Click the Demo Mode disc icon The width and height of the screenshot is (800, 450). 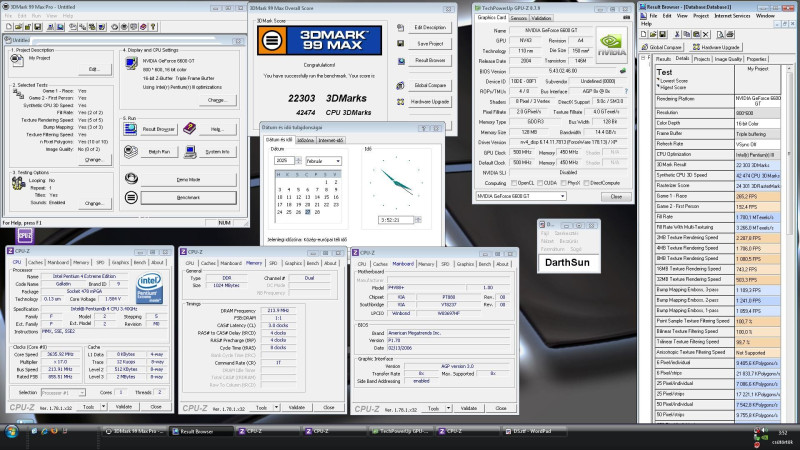131,179
